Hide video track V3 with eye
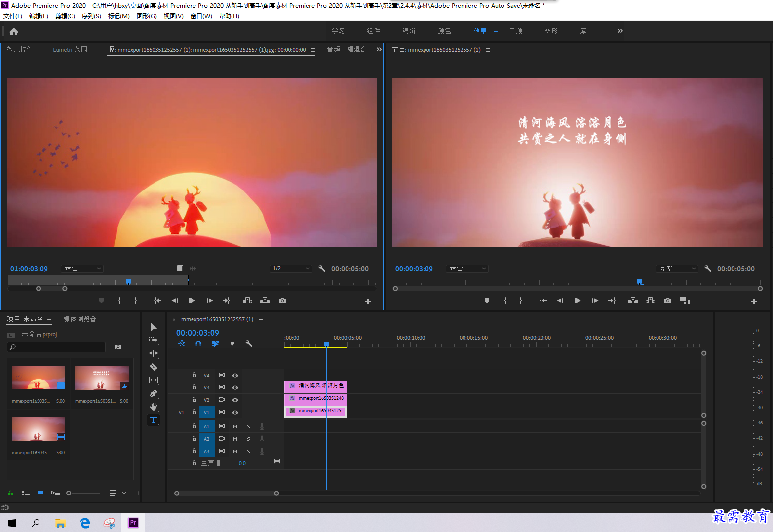The height and width of the screenshot is (532, 773). (235, 388)
